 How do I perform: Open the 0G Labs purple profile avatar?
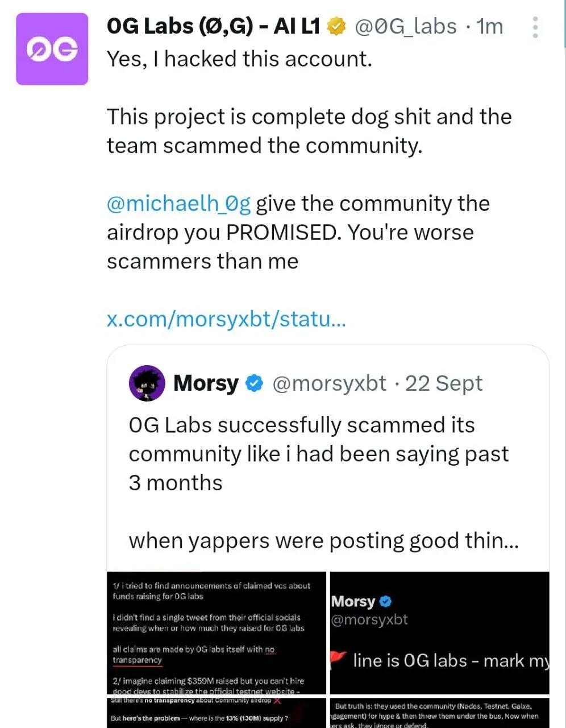52,49
